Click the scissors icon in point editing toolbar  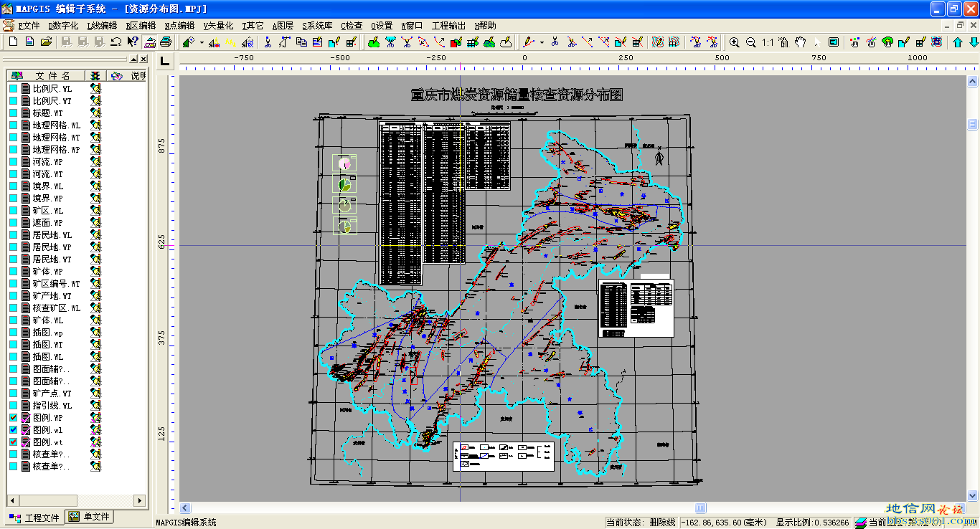pyautogui.click(x=268, y=42)
